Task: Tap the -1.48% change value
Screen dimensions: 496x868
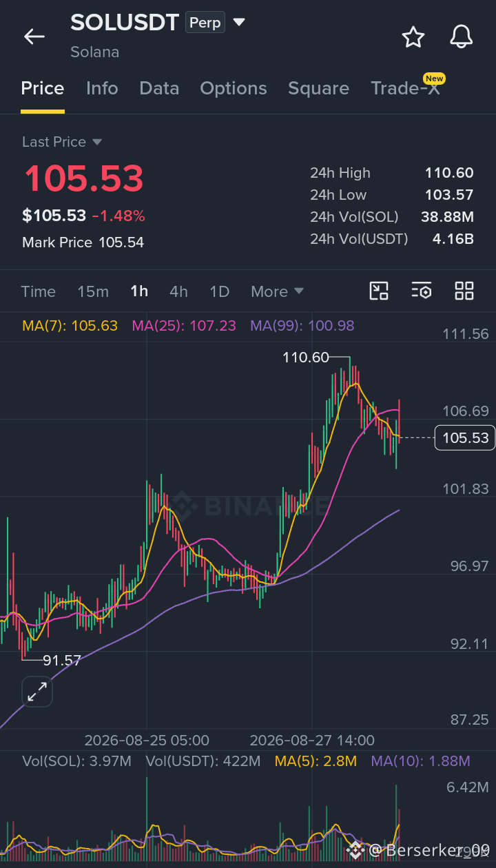Action: point(118,216)
